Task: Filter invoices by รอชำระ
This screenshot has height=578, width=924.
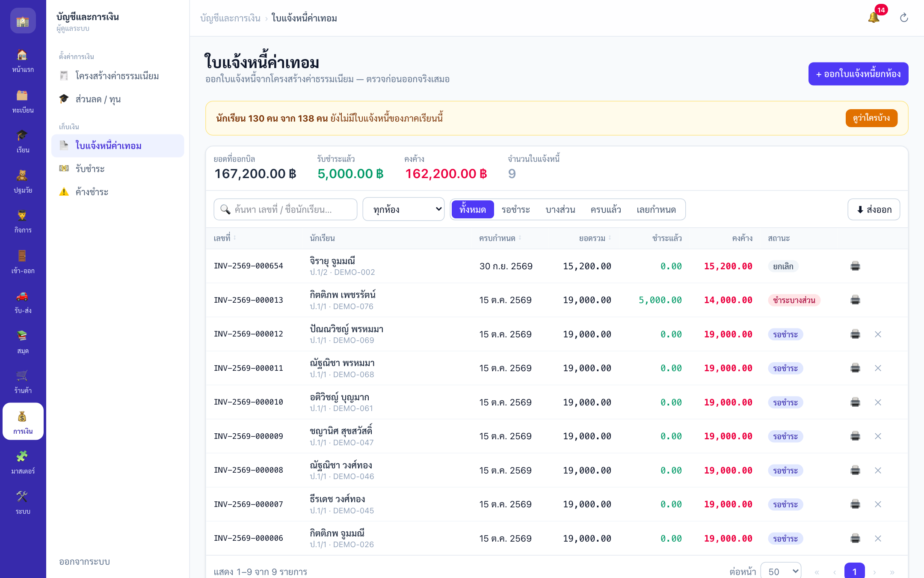Action: coord(515,209)
